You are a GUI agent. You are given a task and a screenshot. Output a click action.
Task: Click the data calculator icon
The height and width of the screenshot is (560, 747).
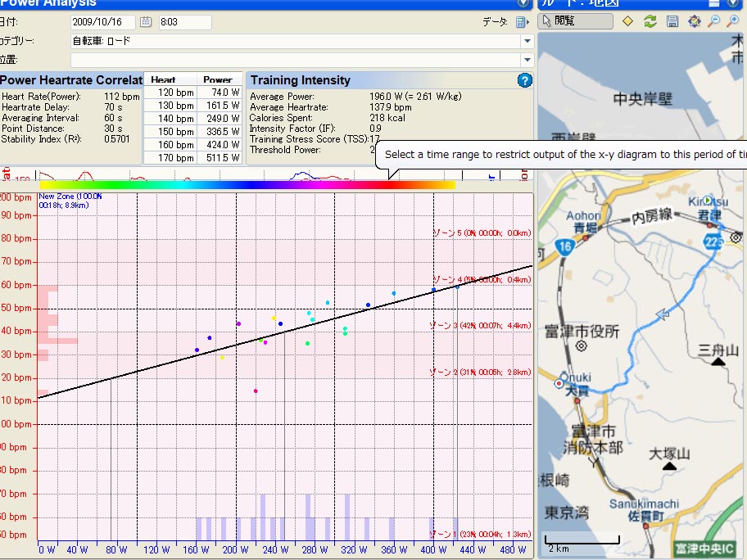click(x=522, y=22)
